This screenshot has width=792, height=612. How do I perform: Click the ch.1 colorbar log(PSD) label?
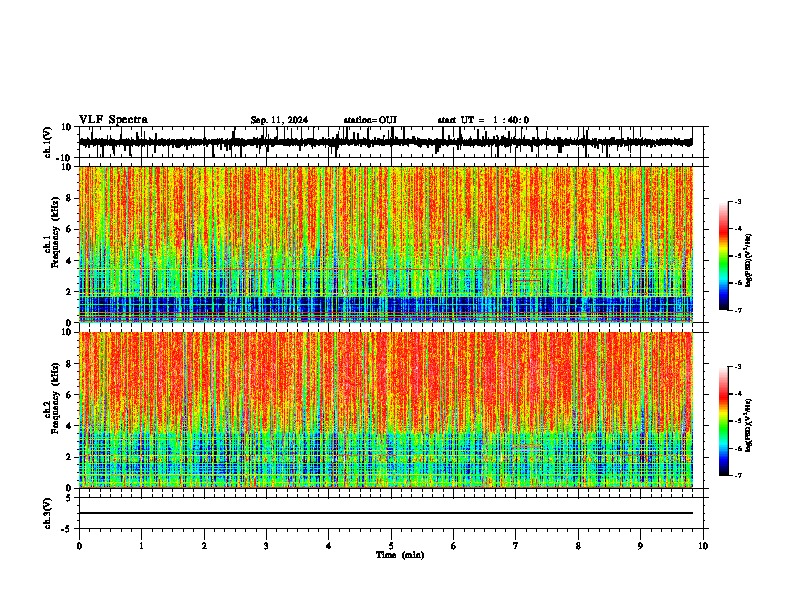click(x=748, y=260)
